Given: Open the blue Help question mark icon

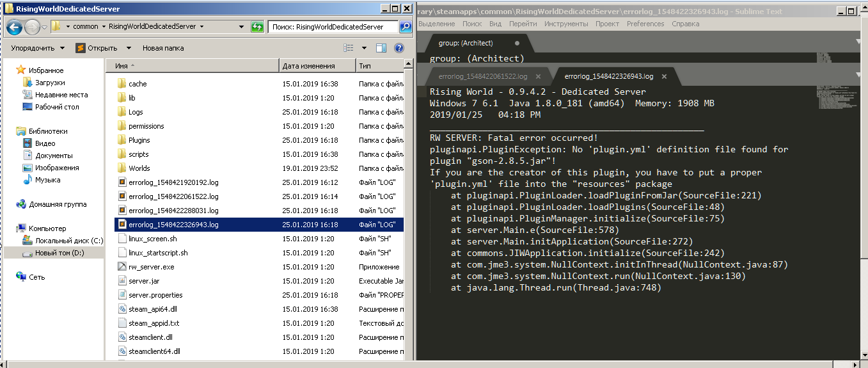Looking at the screenshot, I should tap(399, 48).
